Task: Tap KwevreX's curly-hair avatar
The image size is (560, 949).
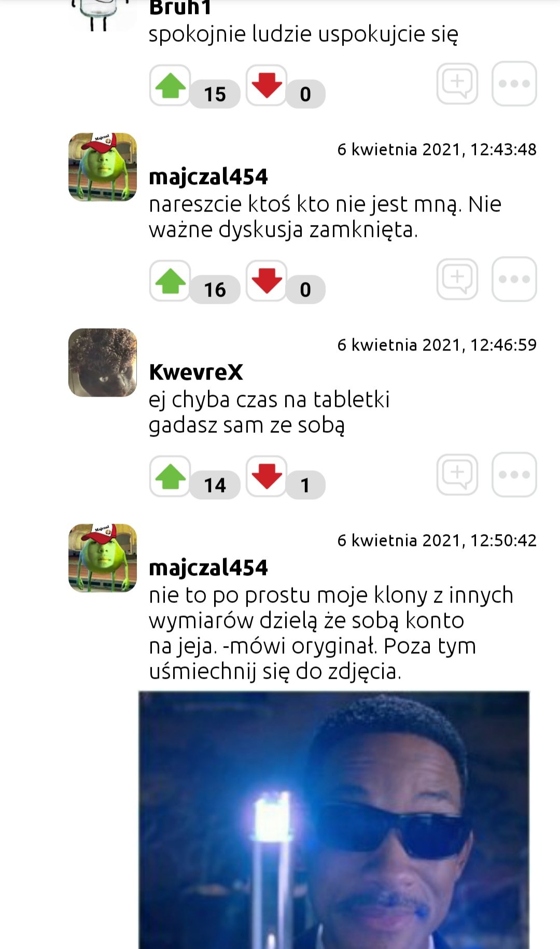Action: [103, 362]
